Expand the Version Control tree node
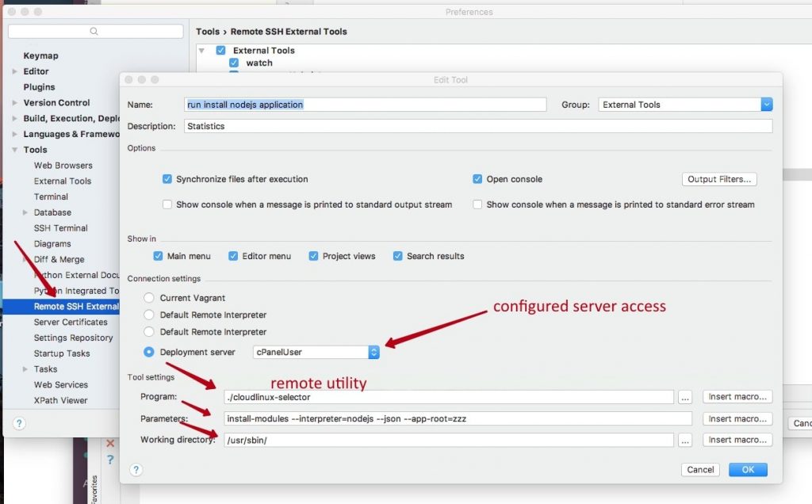 pyautogui.click(x=15, y=103)
